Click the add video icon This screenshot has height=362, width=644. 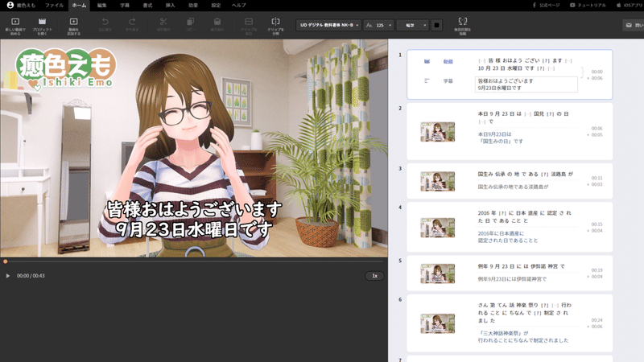73,22
